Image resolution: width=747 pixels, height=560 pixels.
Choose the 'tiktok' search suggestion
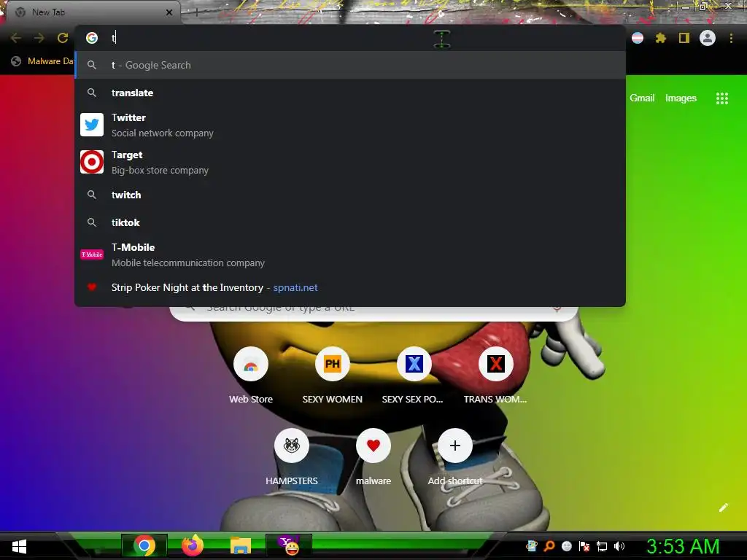[350, 222]
